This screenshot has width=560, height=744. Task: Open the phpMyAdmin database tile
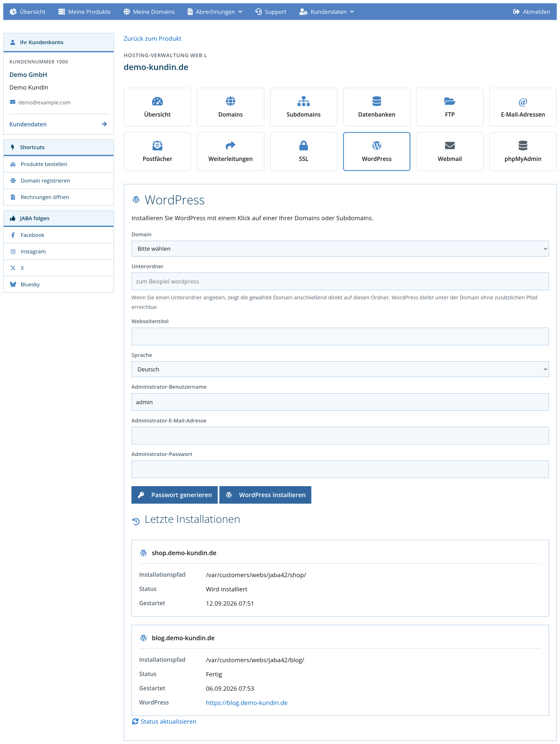point(523,151)
